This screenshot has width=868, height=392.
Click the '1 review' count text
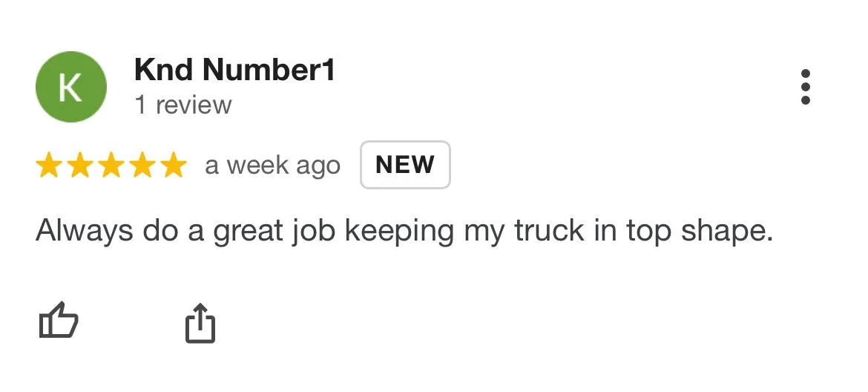point(183,105)
